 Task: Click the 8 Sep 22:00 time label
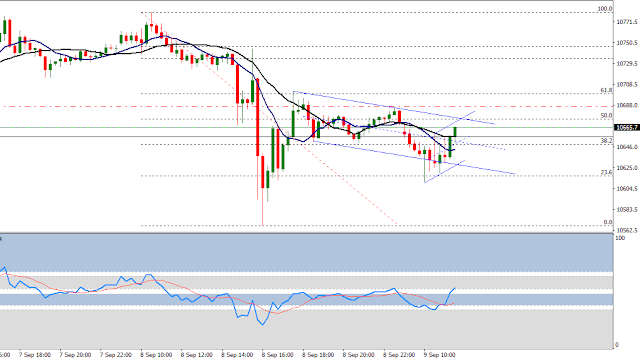point(399,355)
